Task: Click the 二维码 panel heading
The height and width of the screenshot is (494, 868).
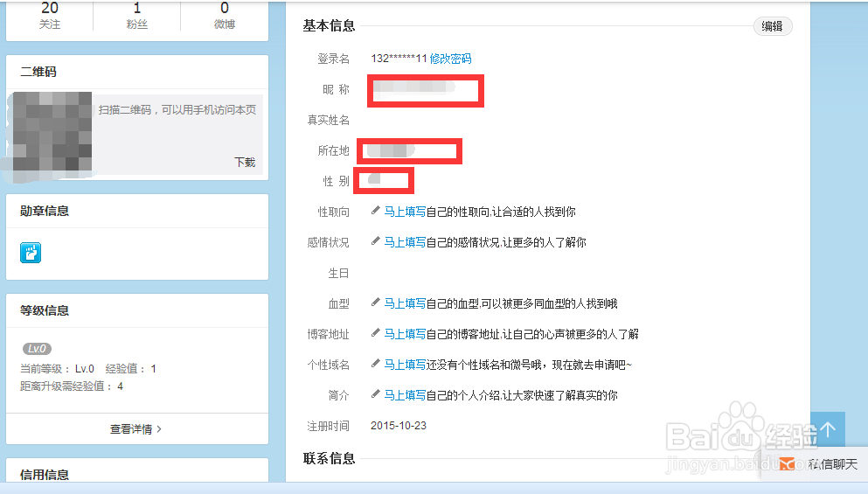Action: pyautogui.click(x=38, y=72)
